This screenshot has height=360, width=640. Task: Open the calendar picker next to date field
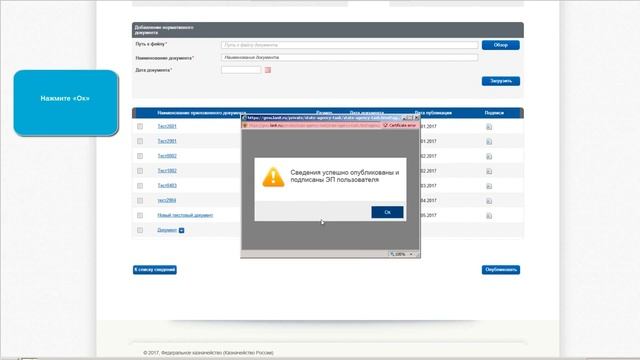[x=268, y=70]
